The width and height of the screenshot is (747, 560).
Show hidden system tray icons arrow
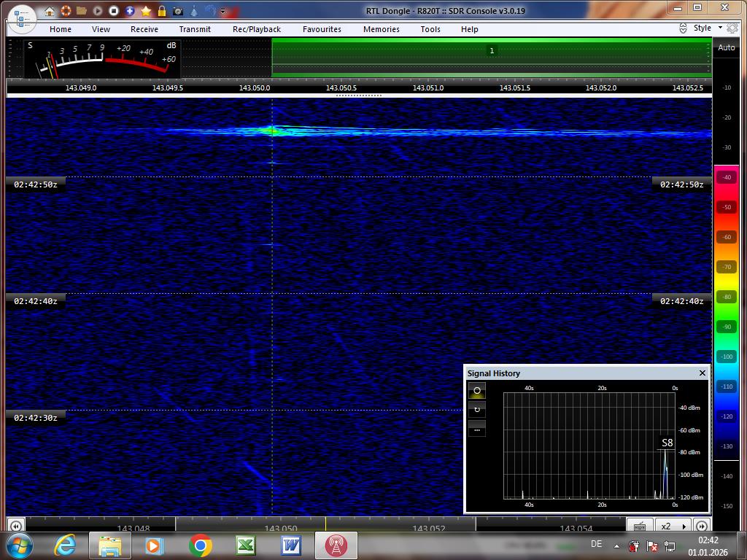tap(616, 546)
